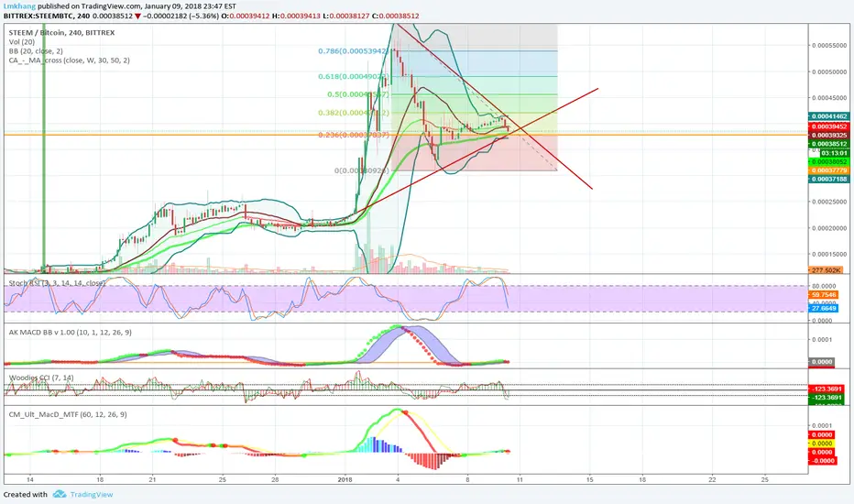Click the 0.236 Fibonacci level label
This screenshot has height=504, width=854.
354,135
